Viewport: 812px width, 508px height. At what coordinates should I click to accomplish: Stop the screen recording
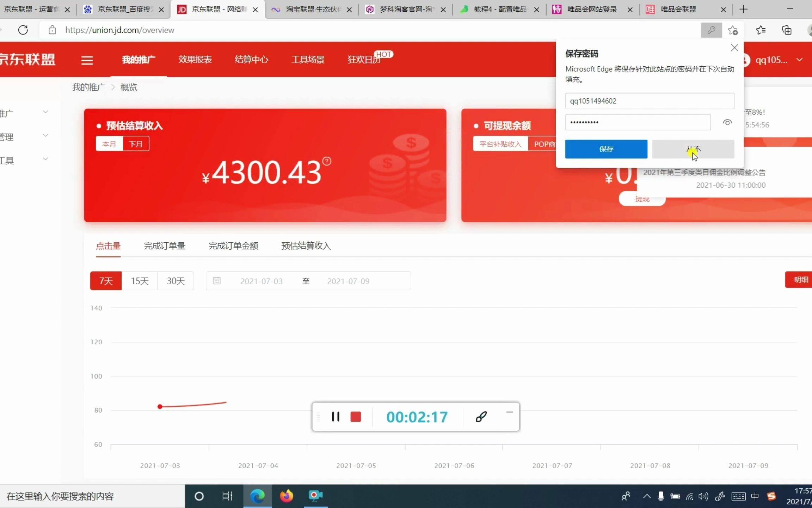point(356,417)
